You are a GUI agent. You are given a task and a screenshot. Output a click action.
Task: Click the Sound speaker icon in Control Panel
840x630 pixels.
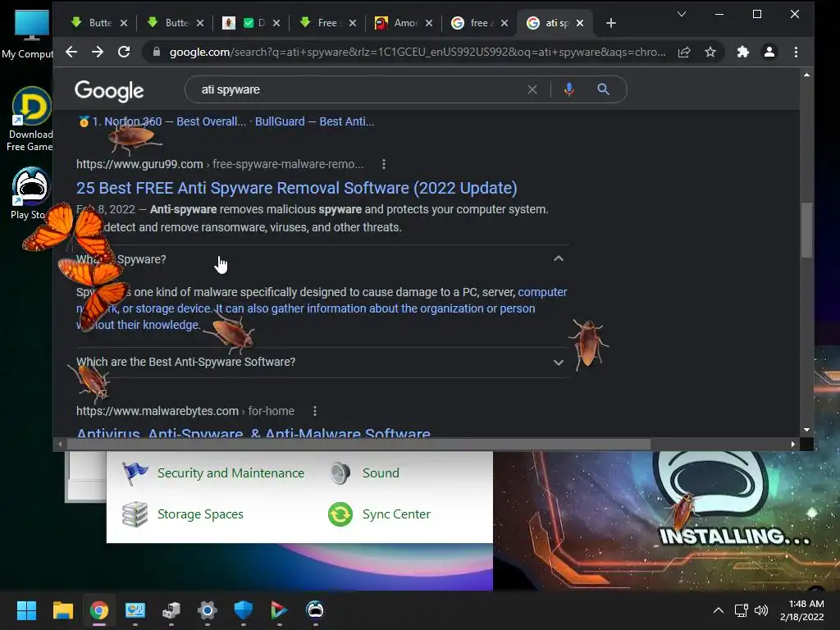[340, 473]
